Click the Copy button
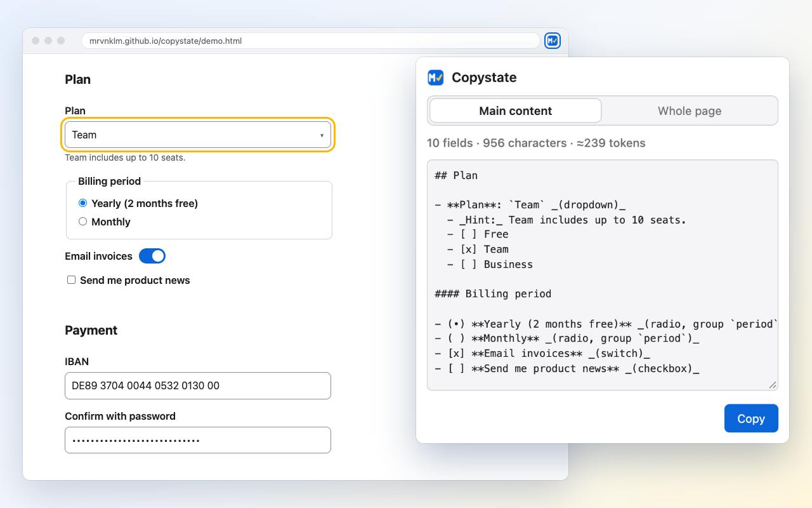812x508 pixels. [751, 418]
